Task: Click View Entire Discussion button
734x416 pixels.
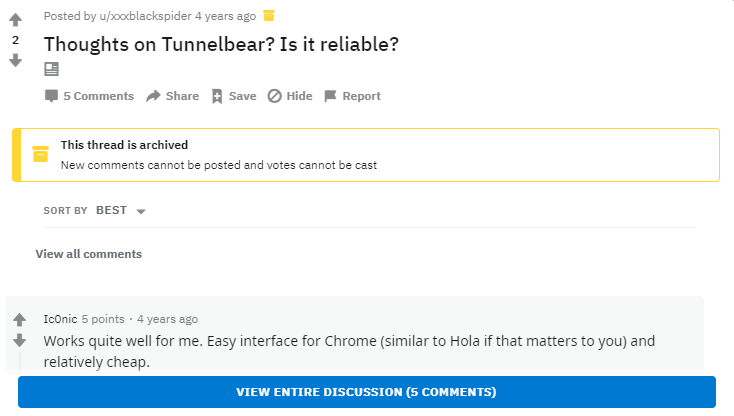Action: [367, 392]
